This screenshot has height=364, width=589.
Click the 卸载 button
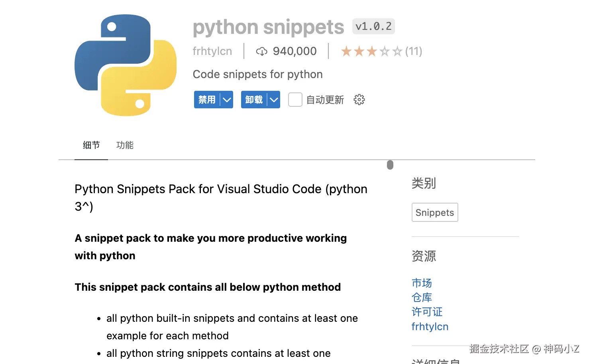click(x=254, y=100)
